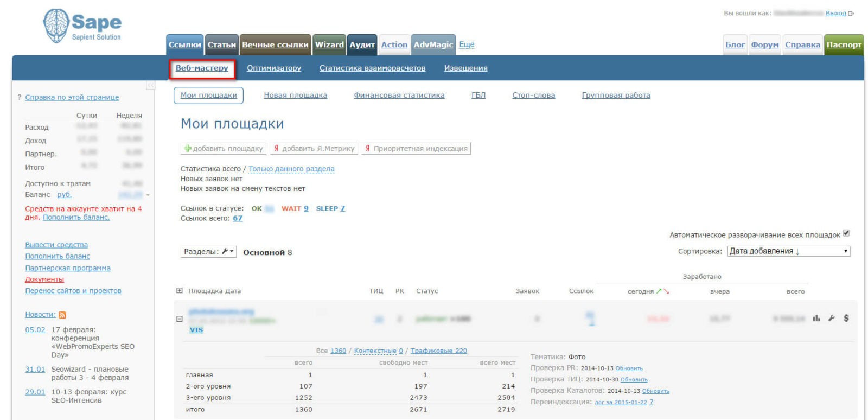The height and width of the screenshot is (420, 868).
Task: Open the AdvMagic tab
Action: [433, 44]
